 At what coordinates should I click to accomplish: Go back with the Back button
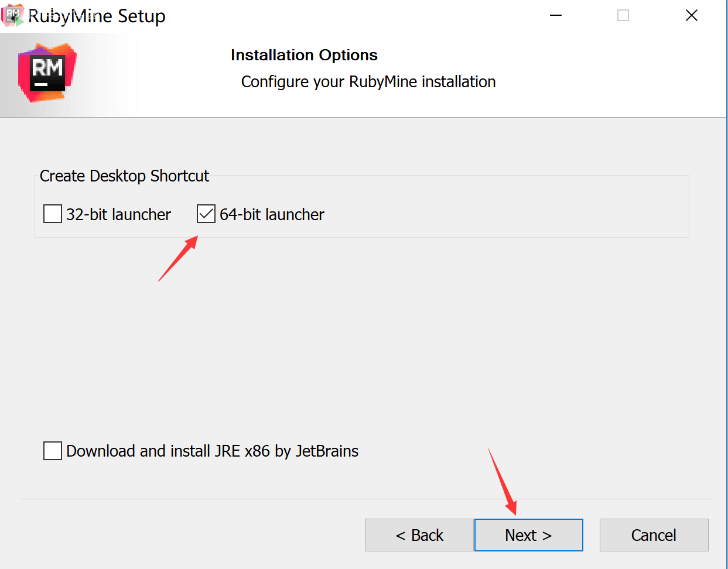(419, 535)
